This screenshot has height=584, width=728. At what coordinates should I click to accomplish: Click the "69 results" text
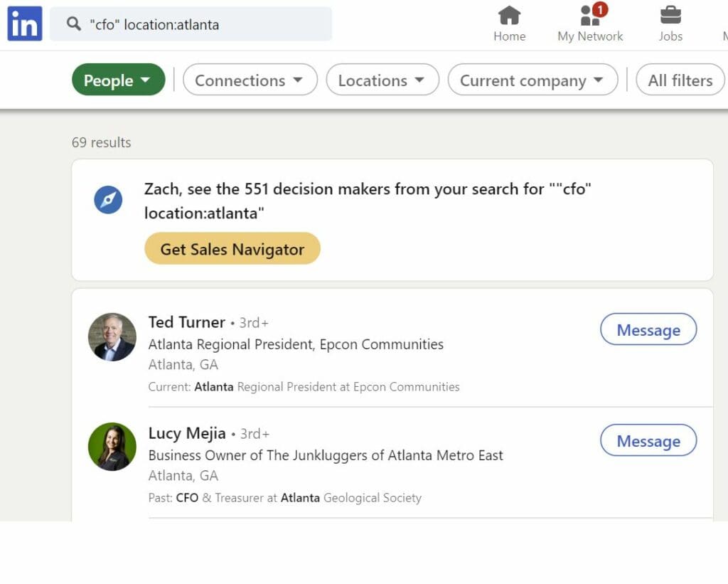pyautogui.click(x=101, y=142)
